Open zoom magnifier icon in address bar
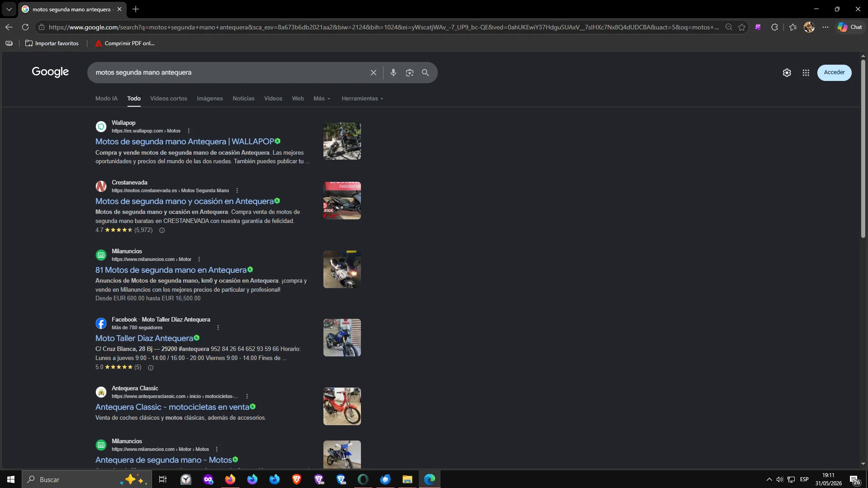The height and width of the screenshot is (488, 868). point(729,27)
